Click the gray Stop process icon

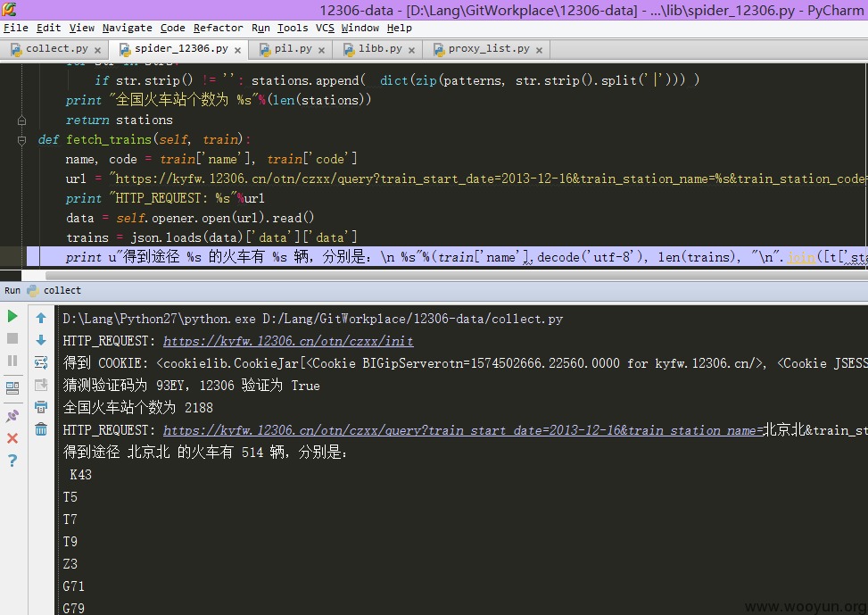pos(12,338)
